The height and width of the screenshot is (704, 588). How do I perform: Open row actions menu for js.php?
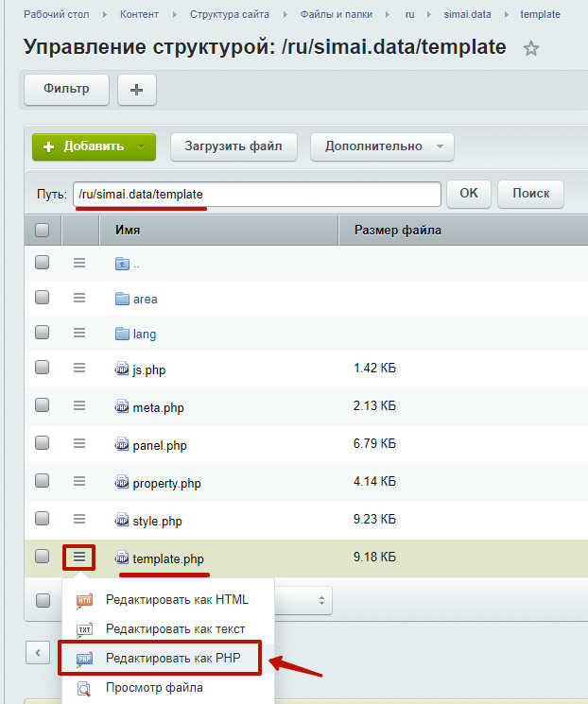79,369
